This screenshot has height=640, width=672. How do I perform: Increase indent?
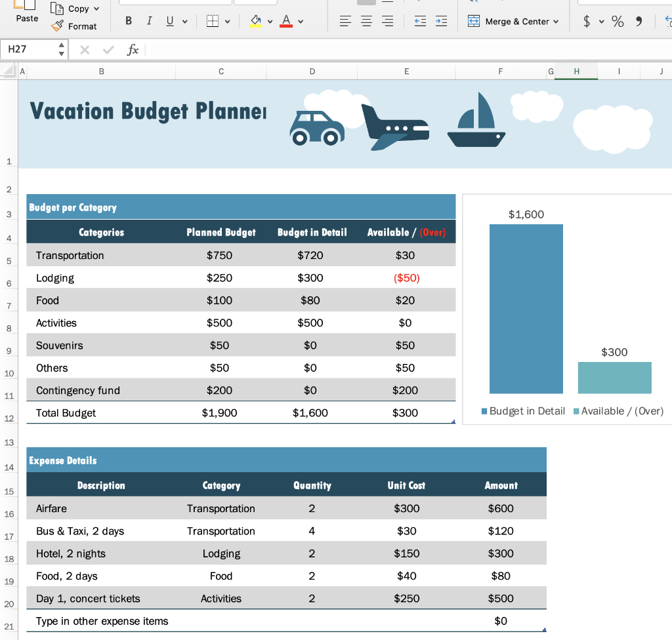click(x=442, y=20)
